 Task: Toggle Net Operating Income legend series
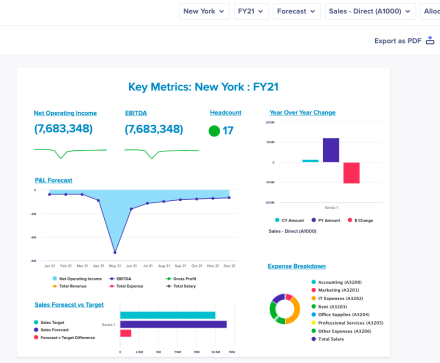(77, 279)
